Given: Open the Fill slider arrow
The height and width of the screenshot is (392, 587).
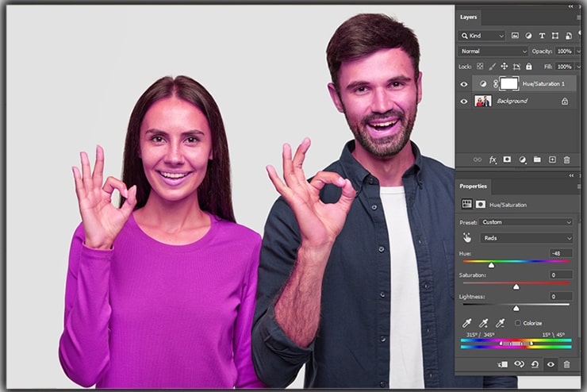Looking at the screenshot, I should pos(578,67).
